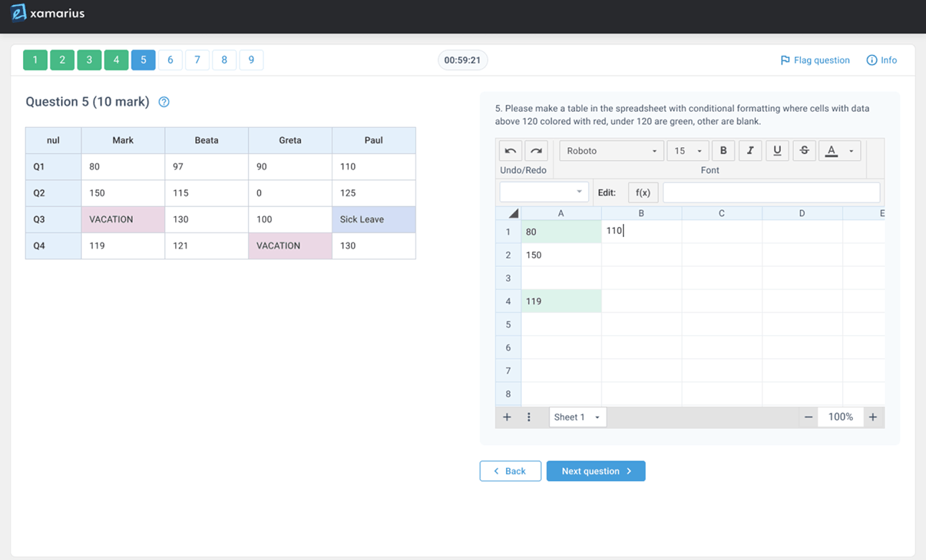Viewport: 926px width, 560px height.
Task: Add a new sheet with plus icon
Action: 507,417
